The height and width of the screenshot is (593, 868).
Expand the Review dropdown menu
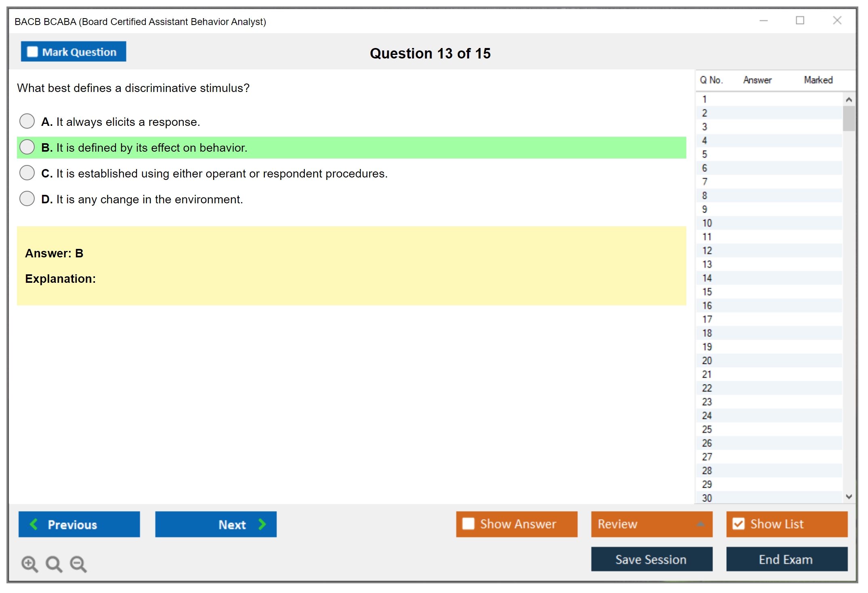tap(700, 524)
